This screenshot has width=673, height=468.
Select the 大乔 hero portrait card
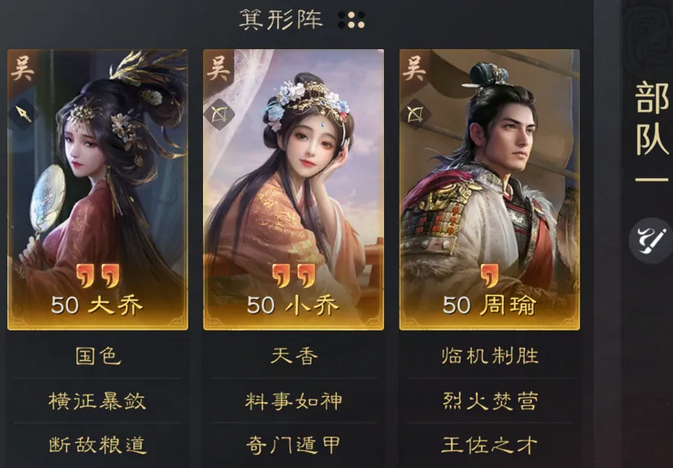[x=97, y=189]
